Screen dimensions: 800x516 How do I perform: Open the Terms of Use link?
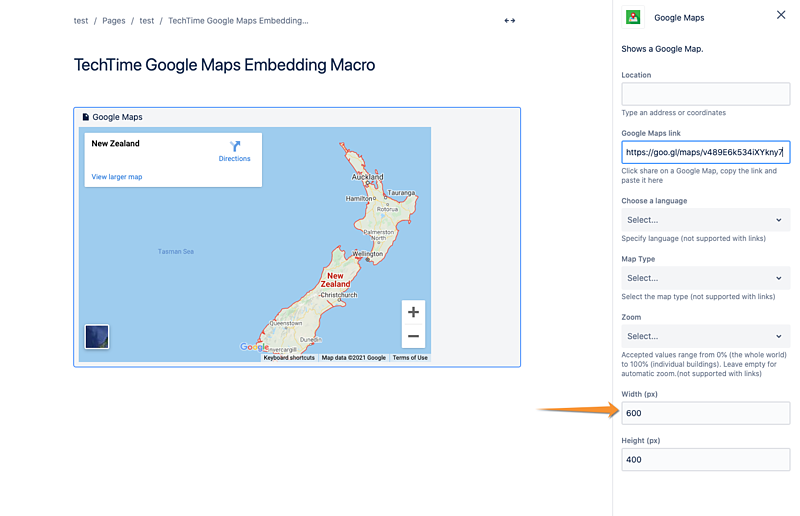point(410,358)
